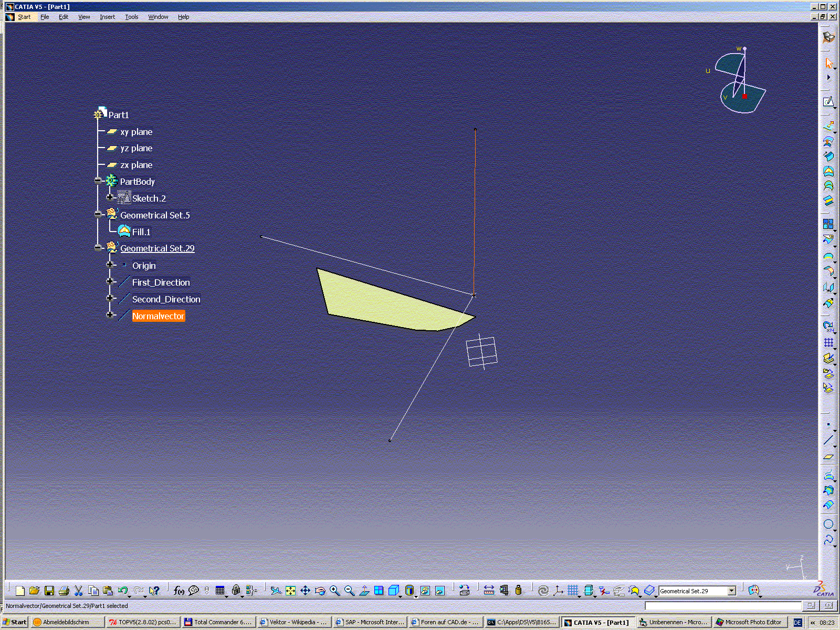Toggle the Work on Support grid icon
The height and width of the screenshot is (630, 840).
[x=573, y=591]
